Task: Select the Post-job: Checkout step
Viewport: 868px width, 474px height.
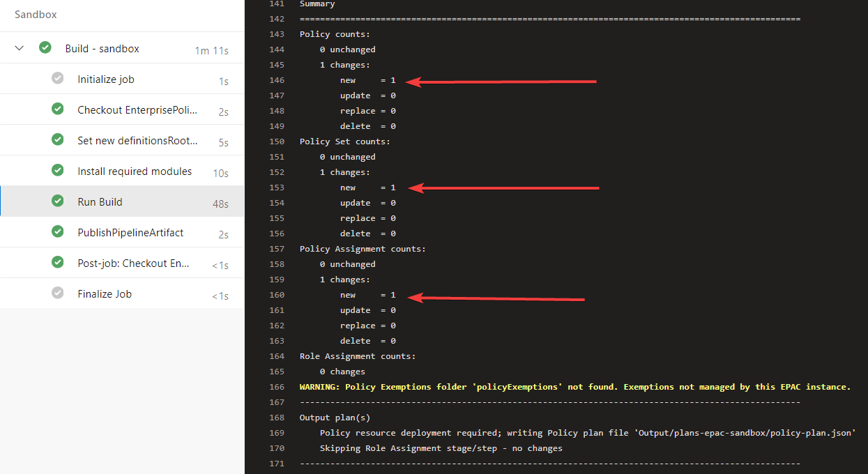Action: point(129,262)
